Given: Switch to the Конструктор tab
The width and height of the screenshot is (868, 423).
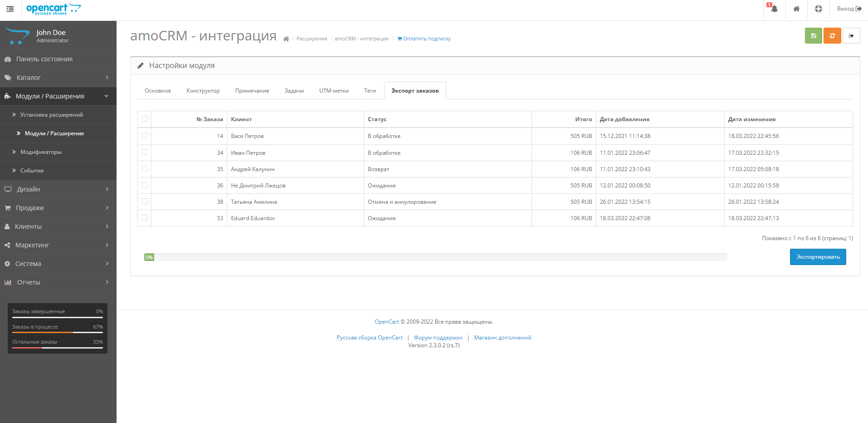Looking at the screenshot, I should tap(203, 90).
